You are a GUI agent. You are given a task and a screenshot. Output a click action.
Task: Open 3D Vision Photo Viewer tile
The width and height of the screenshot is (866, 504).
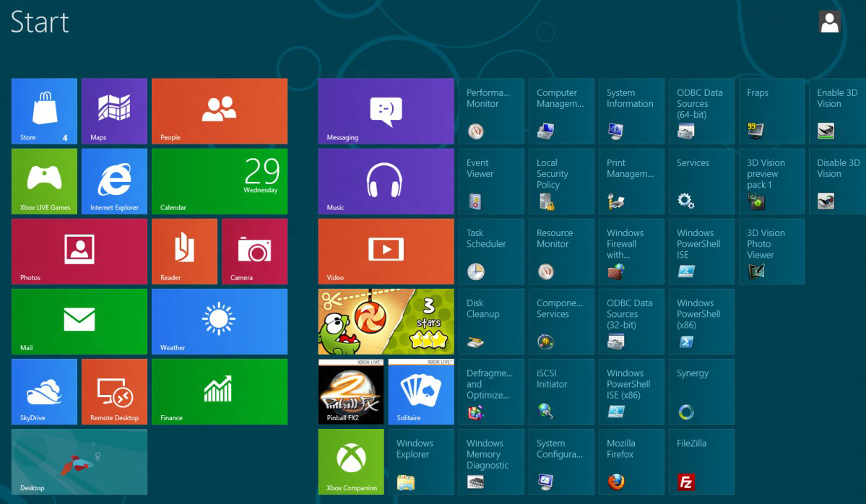771,251
